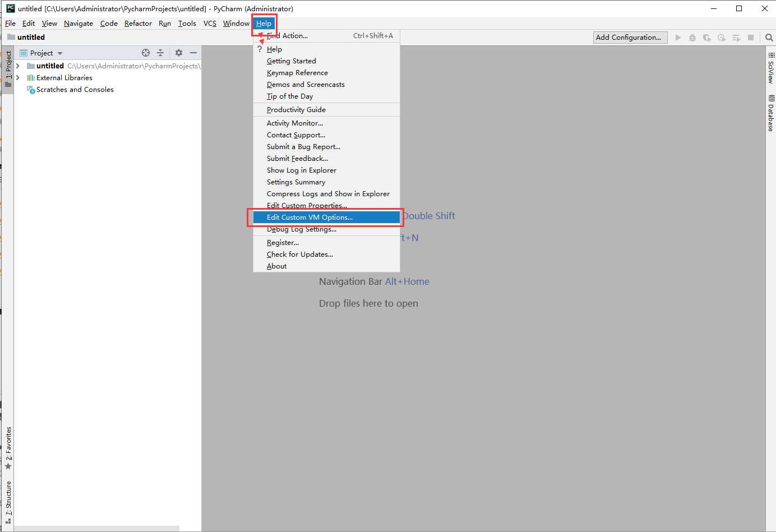
Task: Click the Scratches and Consoles icon
Action: (x=31, y=90)
